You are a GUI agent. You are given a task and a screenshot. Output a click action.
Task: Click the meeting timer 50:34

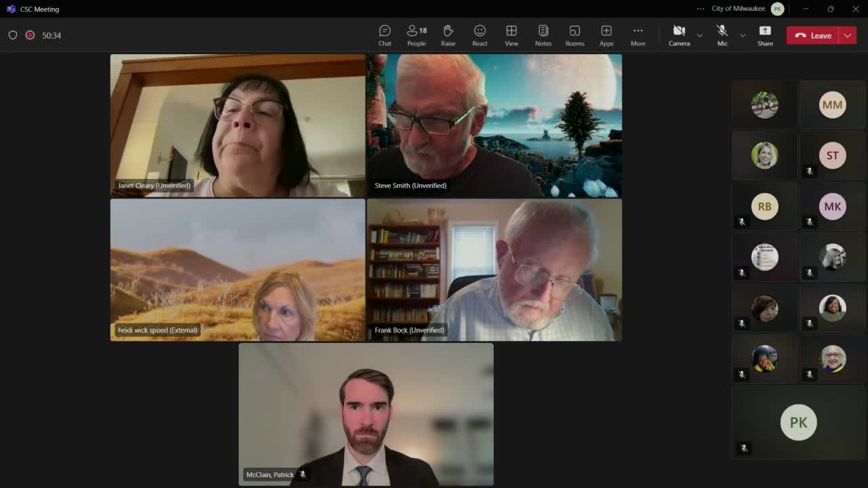(x=52, y=35)
